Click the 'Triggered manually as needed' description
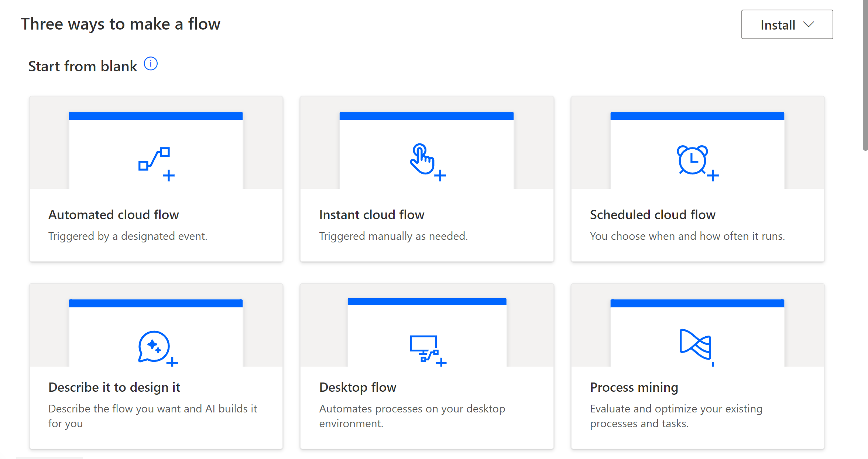 pos(393,236)
